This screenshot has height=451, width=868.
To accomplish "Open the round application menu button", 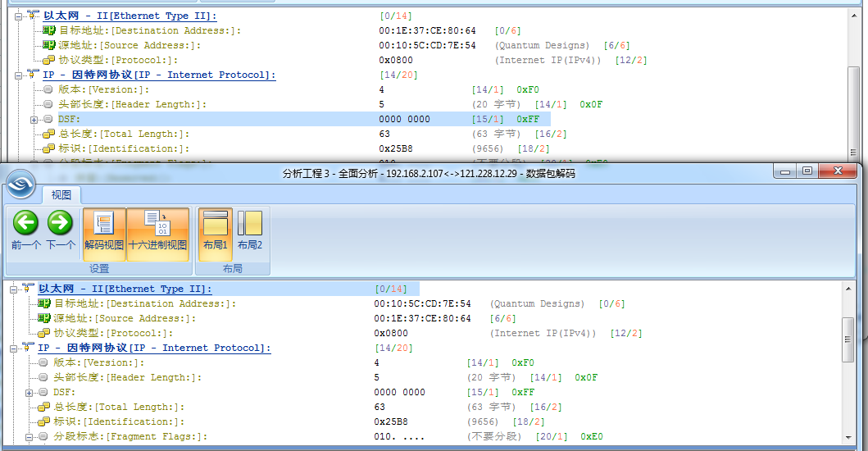I will (x=21, y=184).
